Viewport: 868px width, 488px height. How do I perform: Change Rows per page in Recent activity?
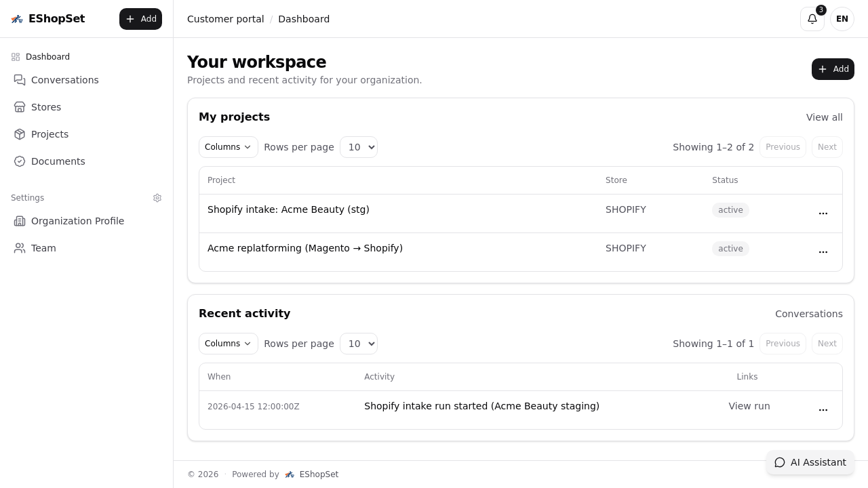(359, 344)
